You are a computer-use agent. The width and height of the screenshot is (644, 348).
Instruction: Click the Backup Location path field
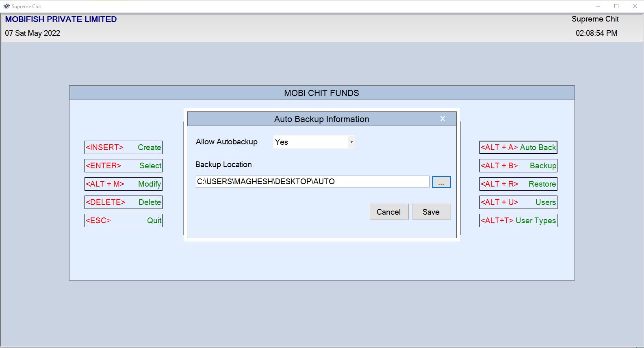tap(312, 181)
